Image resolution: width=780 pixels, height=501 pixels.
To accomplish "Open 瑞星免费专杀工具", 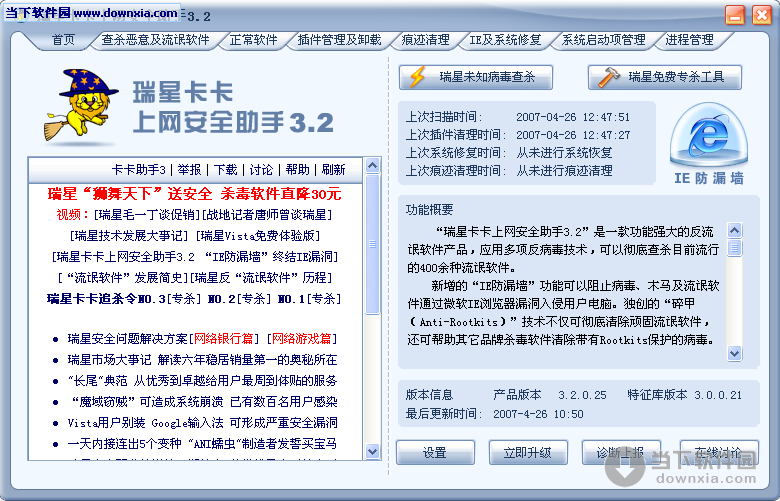I will tap(665, 77).
